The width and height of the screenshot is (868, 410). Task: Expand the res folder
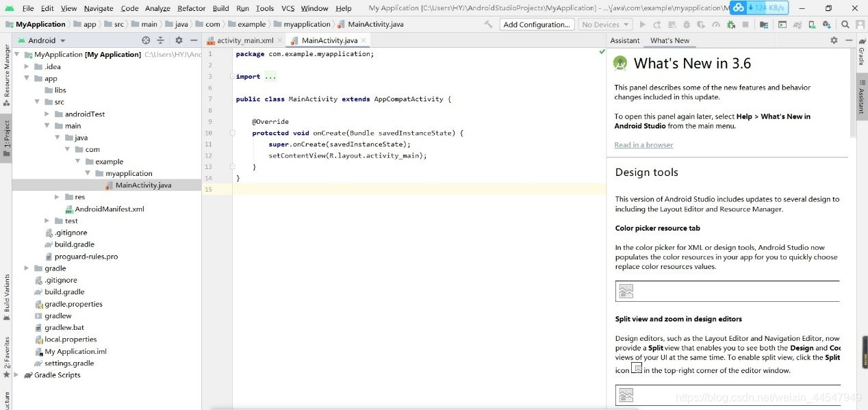click(58, 196)
